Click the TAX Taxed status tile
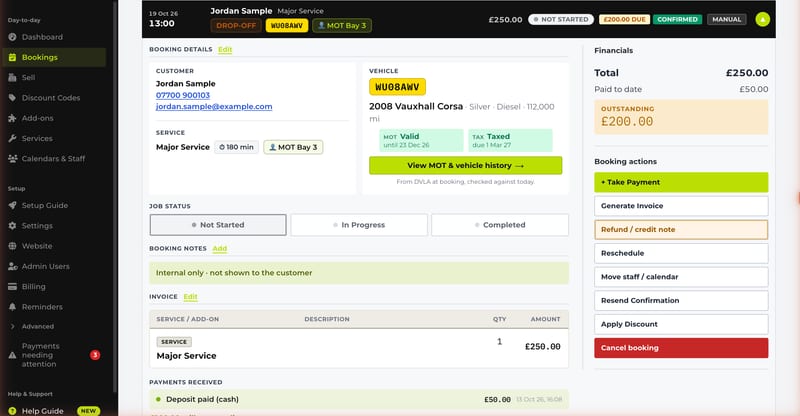This screenshot has height=416, width=800. click(510, 140)
